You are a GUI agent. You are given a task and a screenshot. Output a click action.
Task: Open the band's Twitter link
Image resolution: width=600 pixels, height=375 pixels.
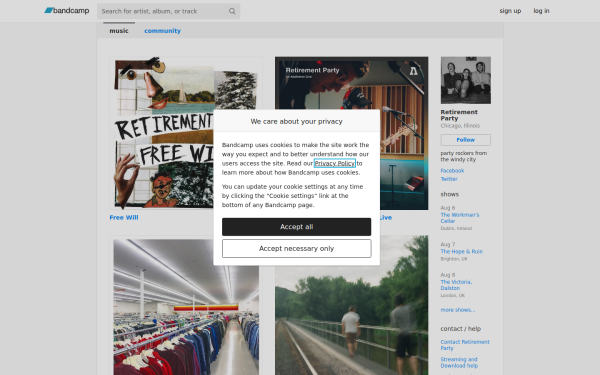(449, 179)
